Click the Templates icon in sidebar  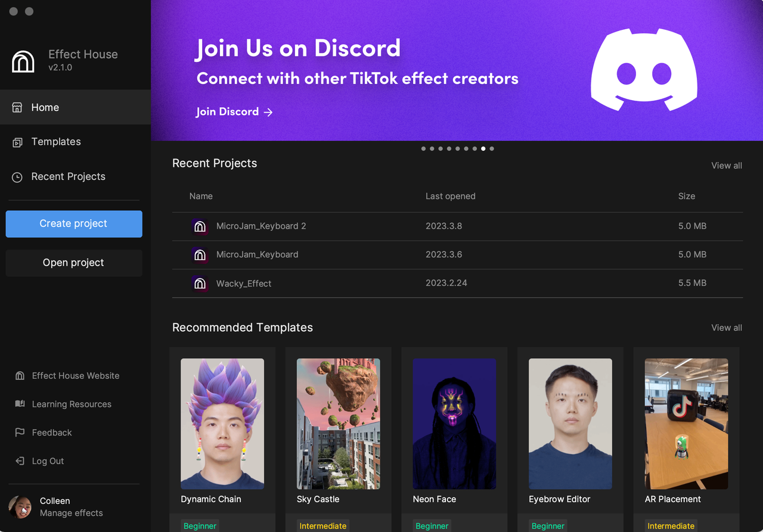tap(17, 142)
